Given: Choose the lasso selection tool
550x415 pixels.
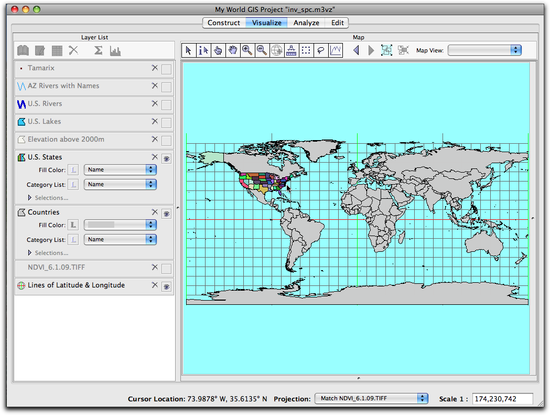Looking at the screenshot, I should point(321,51).
